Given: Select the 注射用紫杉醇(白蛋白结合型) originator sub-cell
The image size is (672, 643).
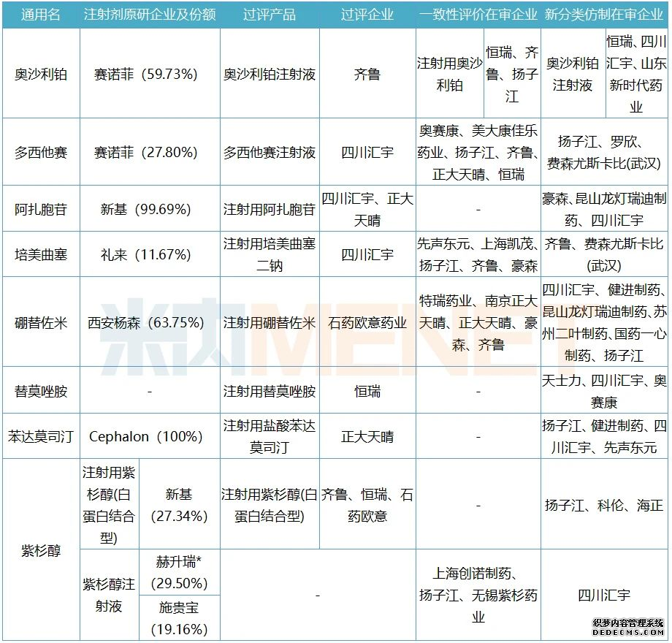Looking at the screenshot, I should coord(110,504).
